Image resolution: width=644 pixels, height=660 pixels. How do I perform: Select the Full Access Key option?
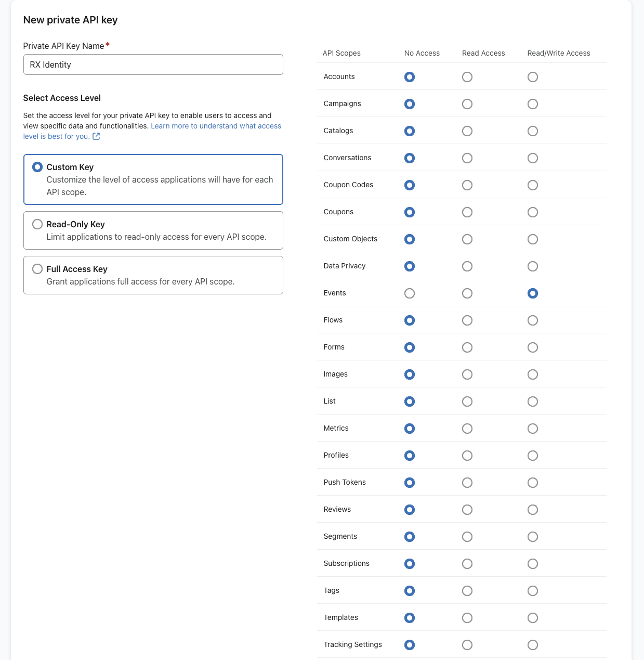37,269
